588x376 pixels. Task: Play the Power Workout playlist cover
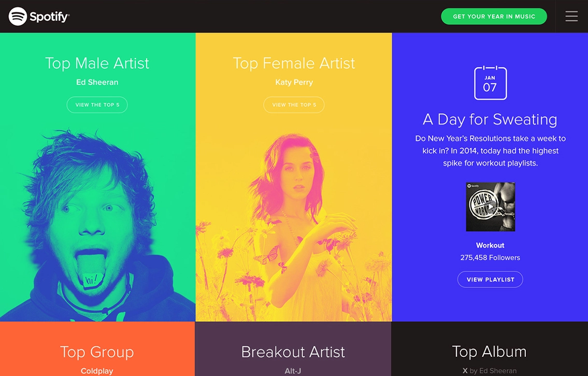click(x=490, y=206)
